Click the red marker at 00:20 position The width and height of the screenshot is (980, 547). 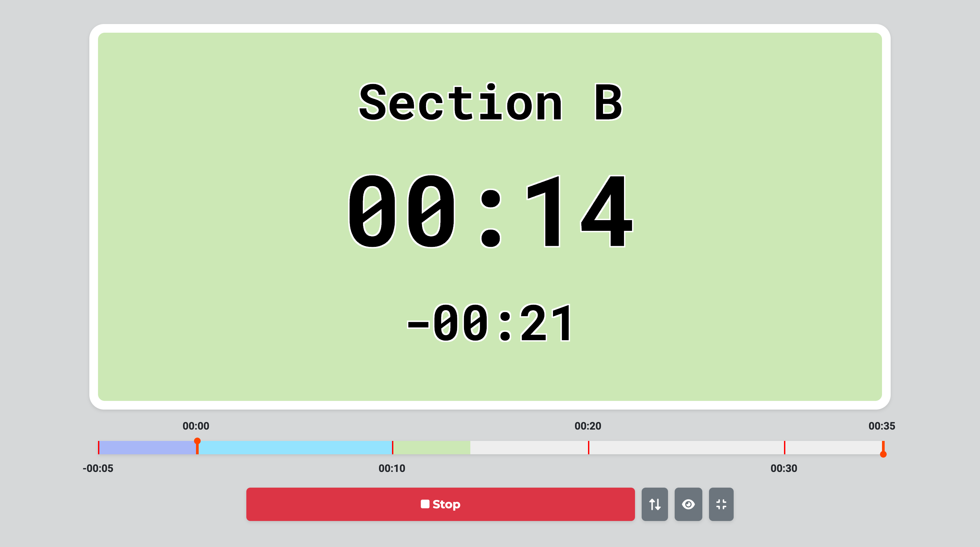[x=588, y=446]
